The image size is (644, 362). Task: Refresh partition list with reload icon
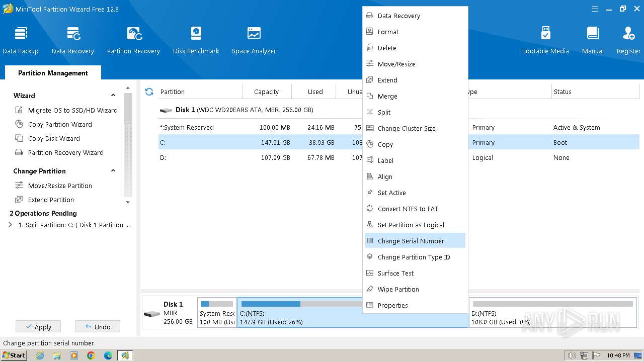tap(149, 92)
